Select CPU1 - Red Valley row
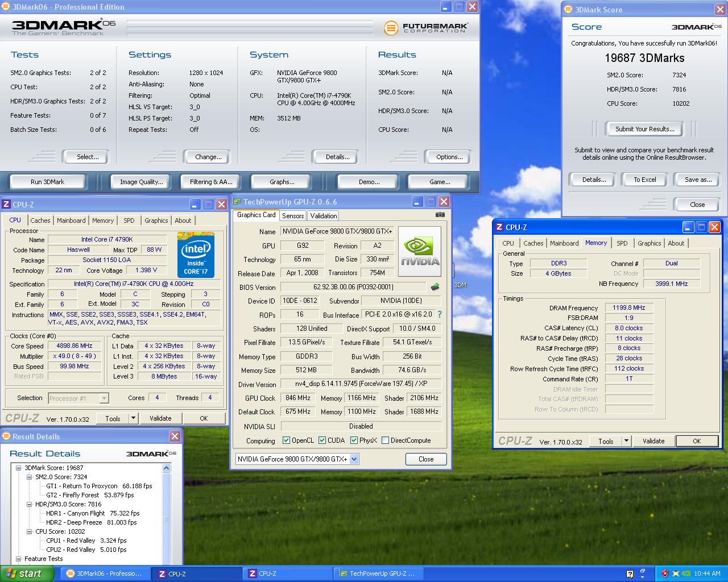This screenshot has height=582, width=728. coord(86,541)
